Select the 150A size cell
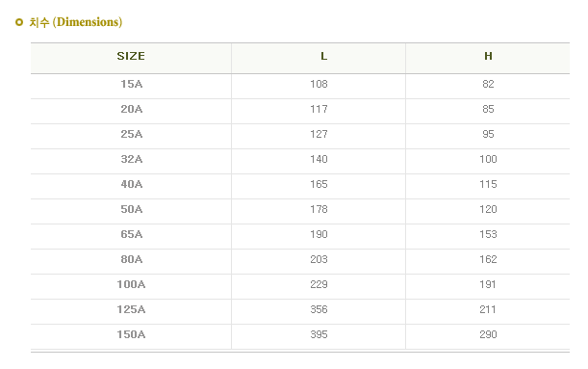The height and width of the screenshot is (369, 588). click(x=131, y=335)
